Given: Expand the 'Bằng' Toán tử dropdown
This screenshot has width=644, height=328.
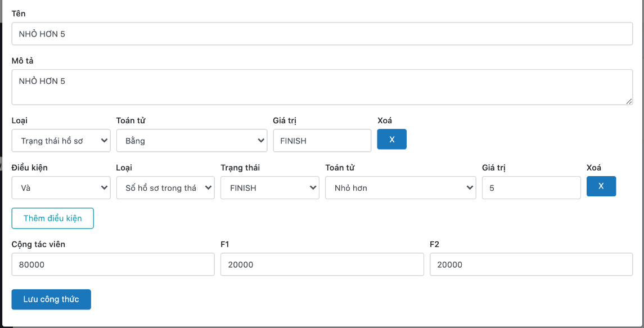Looking at the screenshot, I should (x=191, y=141).
